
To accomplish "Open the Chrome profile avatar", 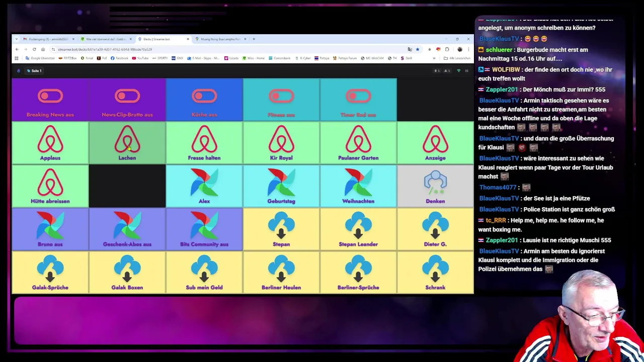I will tap(460, 49).
